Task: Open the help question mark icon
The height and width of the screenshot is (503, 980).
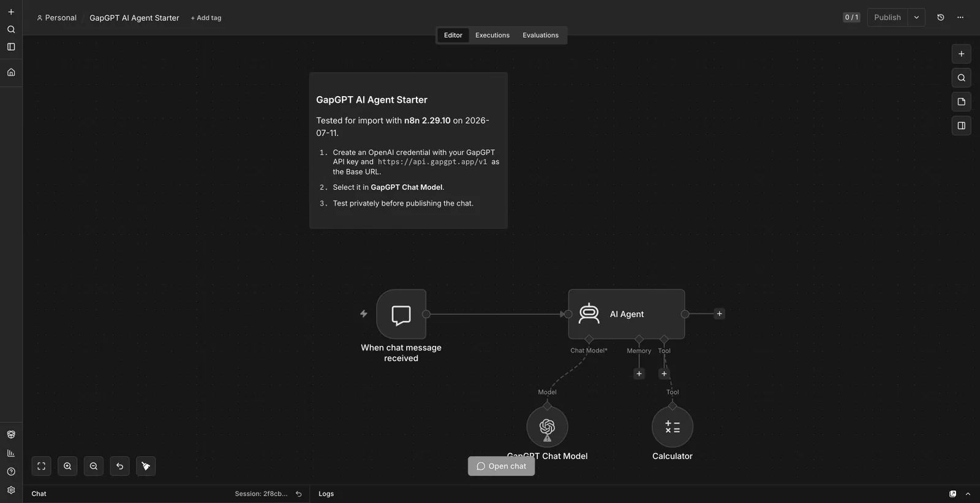Action: click(11, 472)
